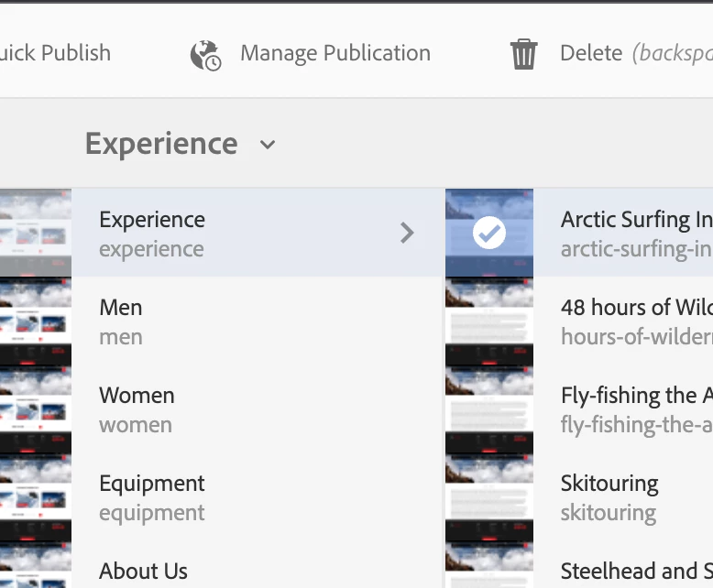Click the Experience page thumbnail
713x588 pixels.
pyautogui.click(x=35, y=234)
